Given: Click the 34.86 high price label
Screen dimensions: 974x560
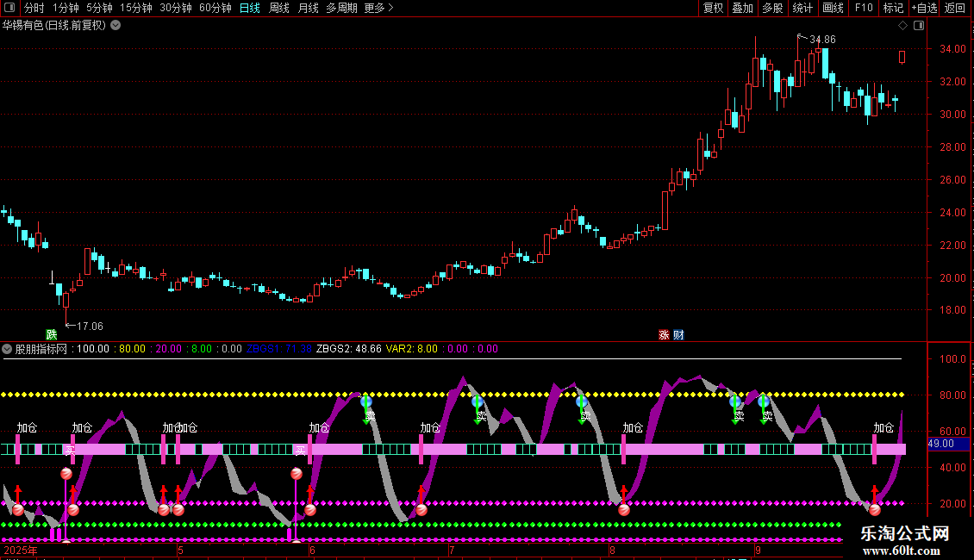Looking at the screenshot, I should [x=822, y=39].
